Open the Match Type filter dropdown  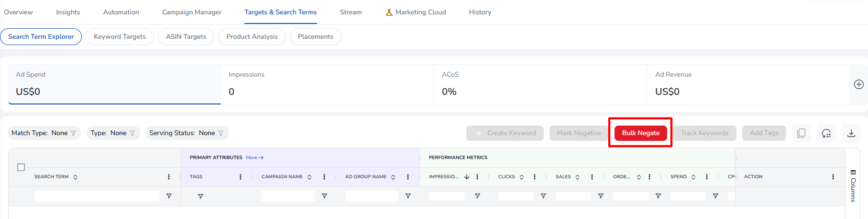click(x=44, y=133)
